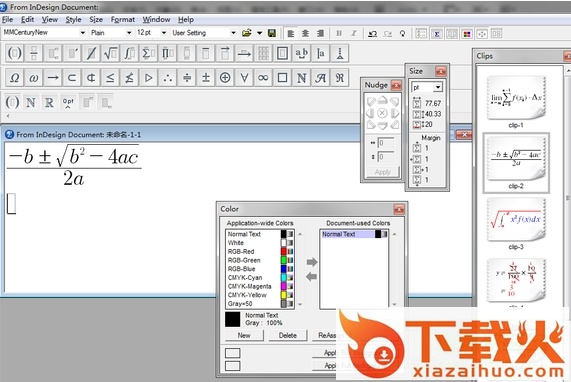Open the Style menu
The height and width of the screenshot is (382, 571).
(73, 20)
